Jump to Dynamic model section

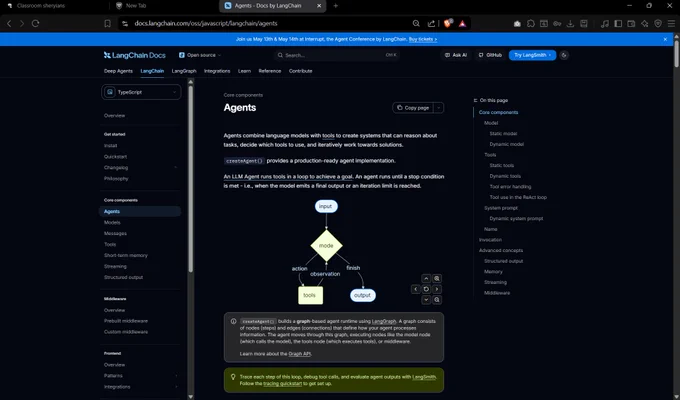click(507, 144)
